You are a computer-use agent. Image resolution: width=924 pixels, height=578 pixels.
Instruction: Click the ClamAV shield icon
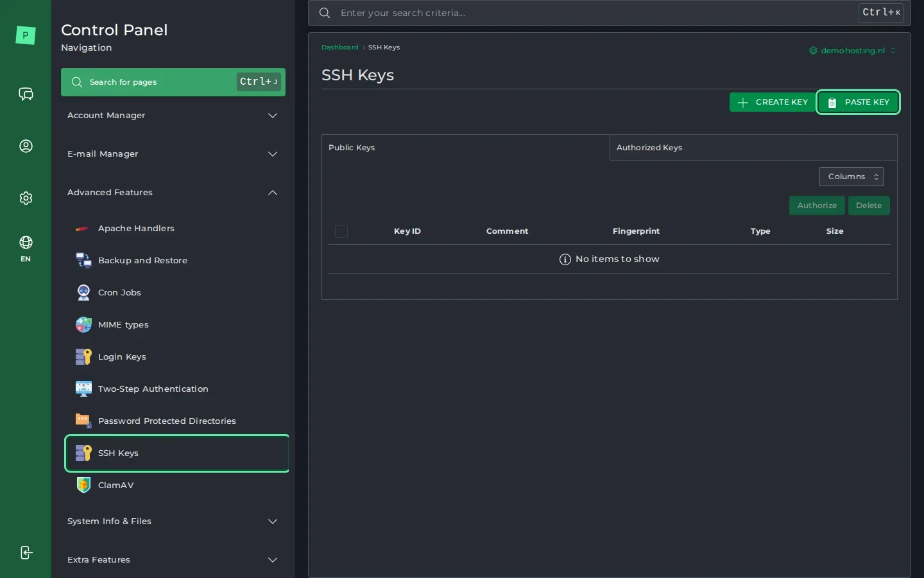point(83,485)
